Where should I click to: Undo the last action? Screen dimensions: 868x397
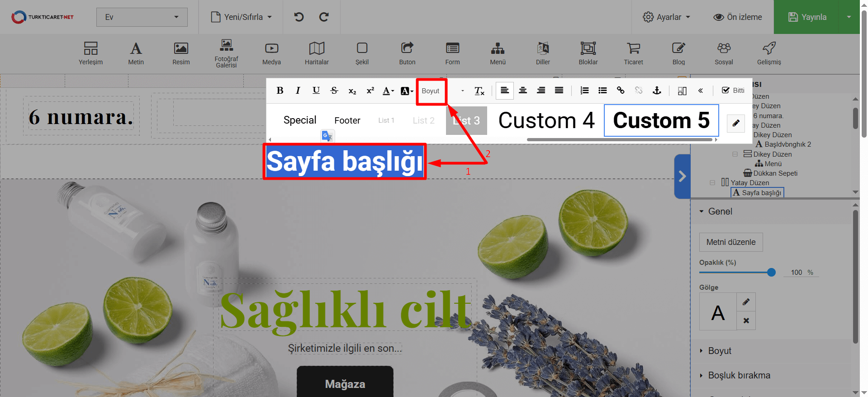click(299, 17)
